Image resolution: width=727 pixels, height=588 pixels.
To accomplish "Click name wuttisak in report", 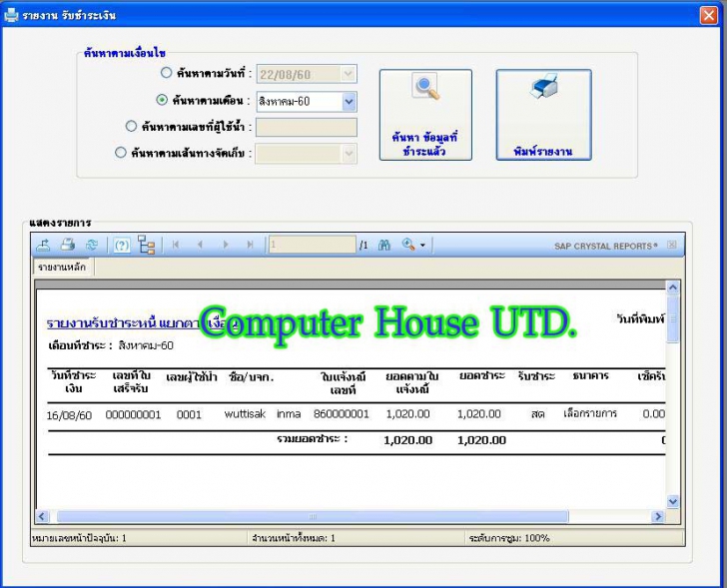I will click(245, 413).
